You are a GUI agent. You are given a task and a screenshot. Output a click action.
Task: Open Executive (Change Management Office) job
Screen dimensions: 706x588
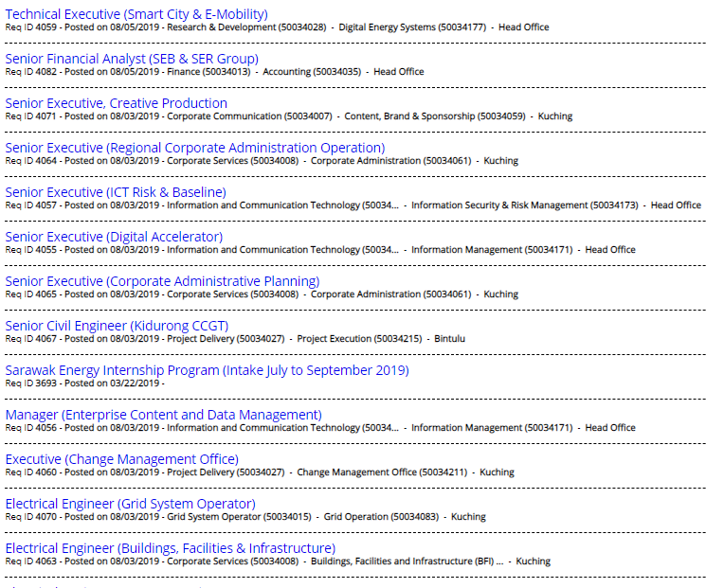[122, 460]
